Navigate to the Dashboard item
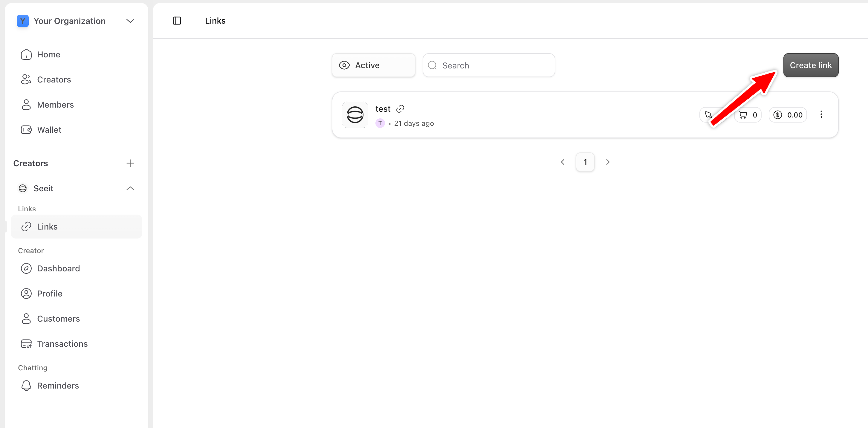Image resolution: width=868 pixels, height=428 pixels. 58,269
